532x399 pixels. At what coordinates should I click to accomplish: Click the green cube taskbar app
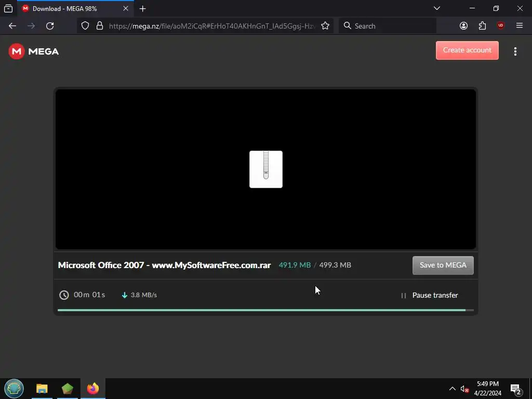68,389
